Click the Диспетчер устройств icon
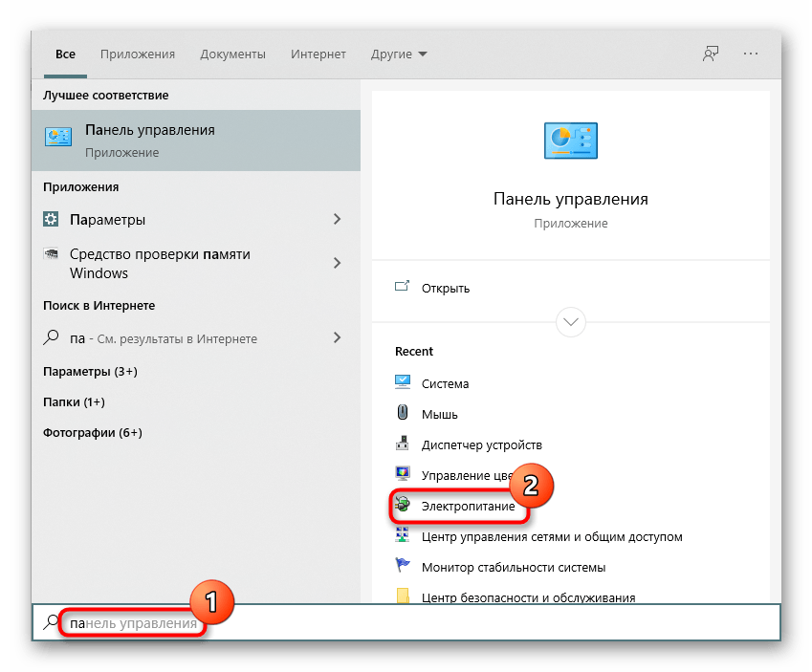Viewport: 812px width, 672px height. 403,444
